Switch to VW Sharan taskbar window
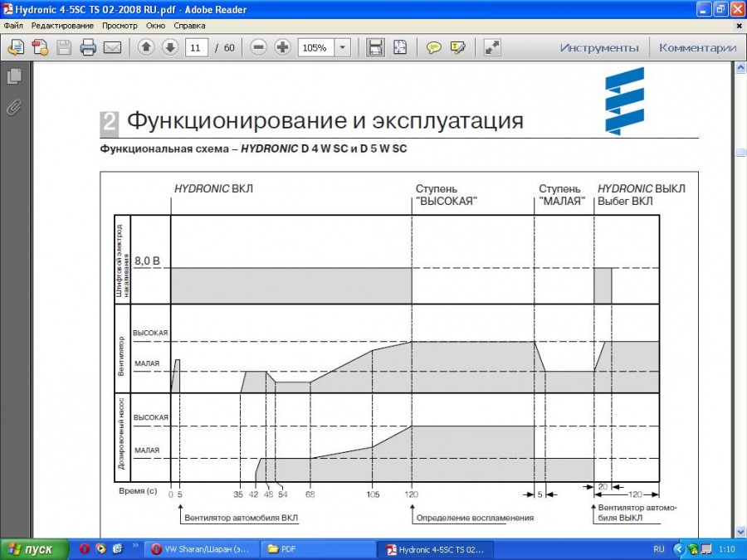 (200, 549)
